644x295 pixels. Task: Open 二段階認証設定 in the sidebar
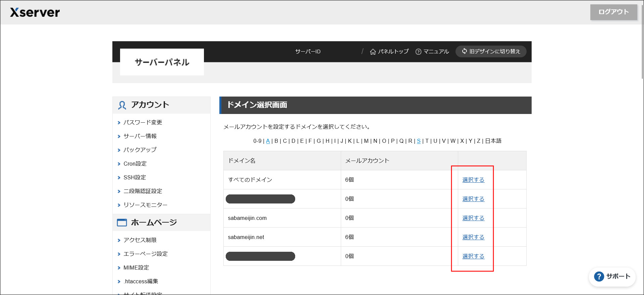[143, 191]
